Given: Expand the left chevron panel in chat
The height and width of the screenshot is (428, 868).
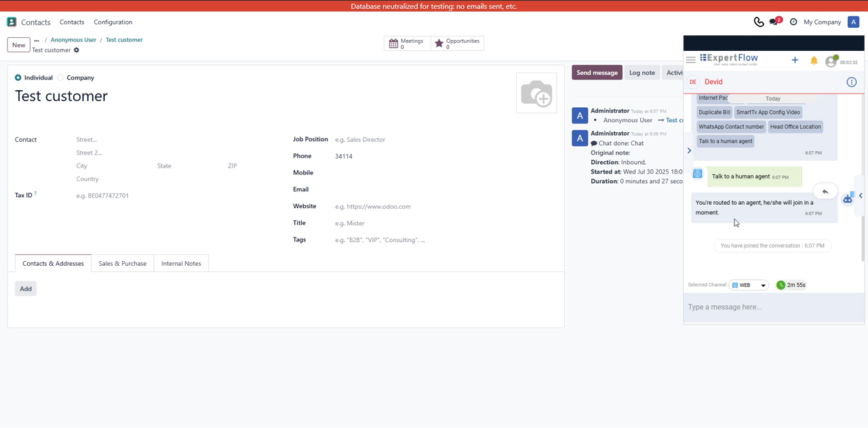Looking at the screenshot, I should pyautogui.click(x=689, y=151).
